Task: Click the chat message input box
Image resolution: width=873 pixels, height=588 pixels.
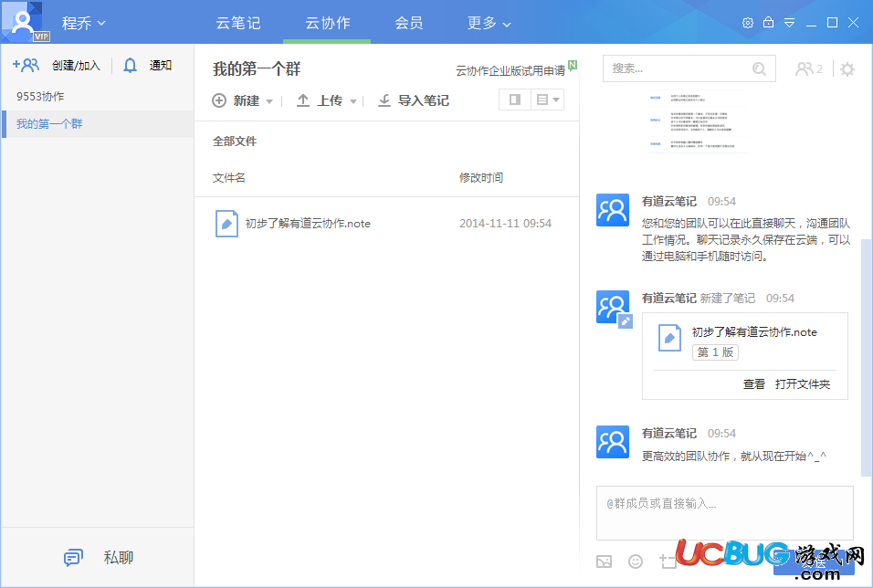Action: (725, 513)
